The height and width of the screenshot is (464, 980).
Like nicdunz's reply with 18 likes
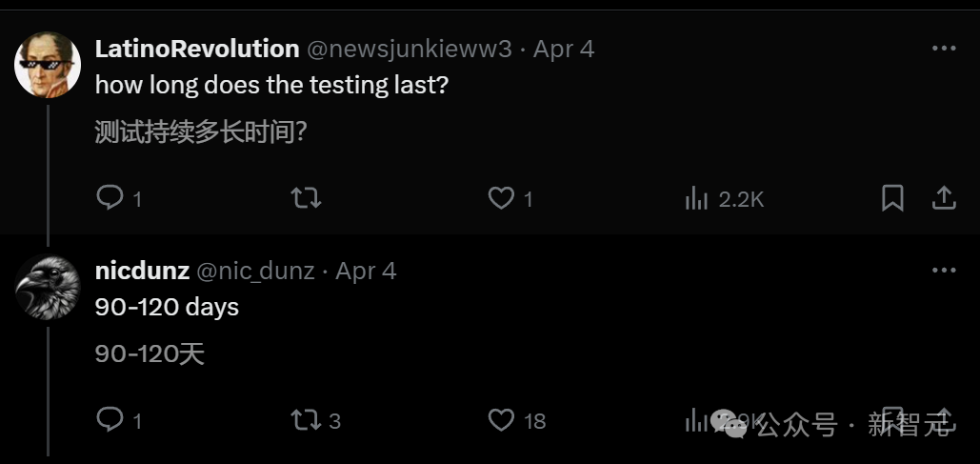[x=501, y=419]
